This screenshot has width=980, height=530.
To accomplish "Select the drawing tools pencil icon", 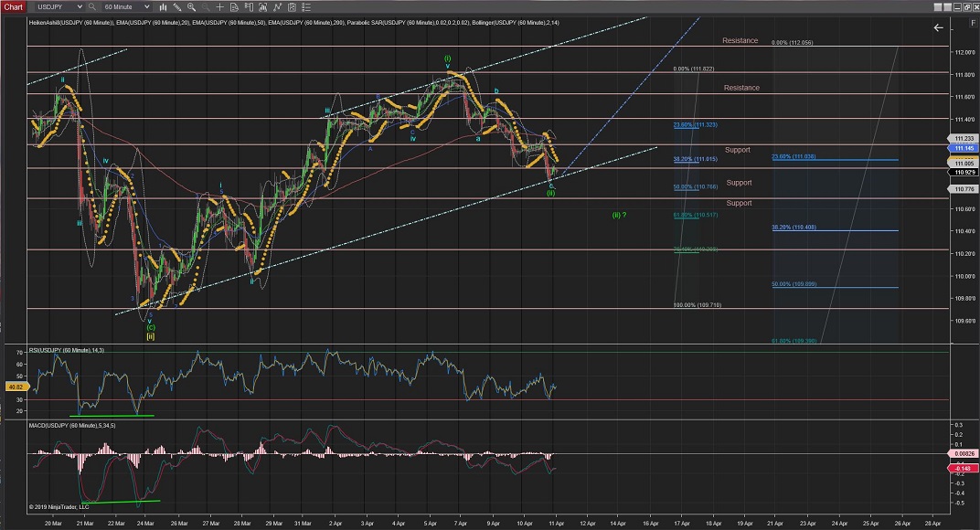I will (179, 6).
